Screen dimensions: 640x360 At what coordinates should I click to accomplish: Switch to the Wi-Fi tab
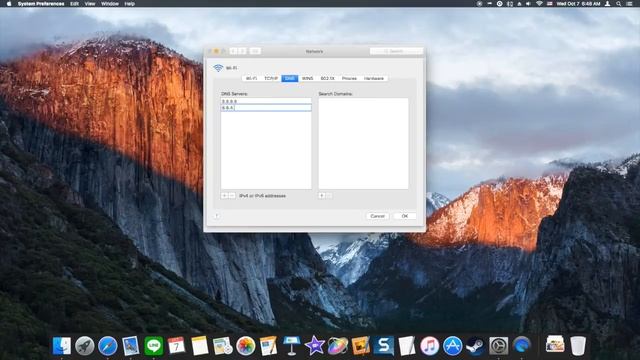[x=251, y=78]
